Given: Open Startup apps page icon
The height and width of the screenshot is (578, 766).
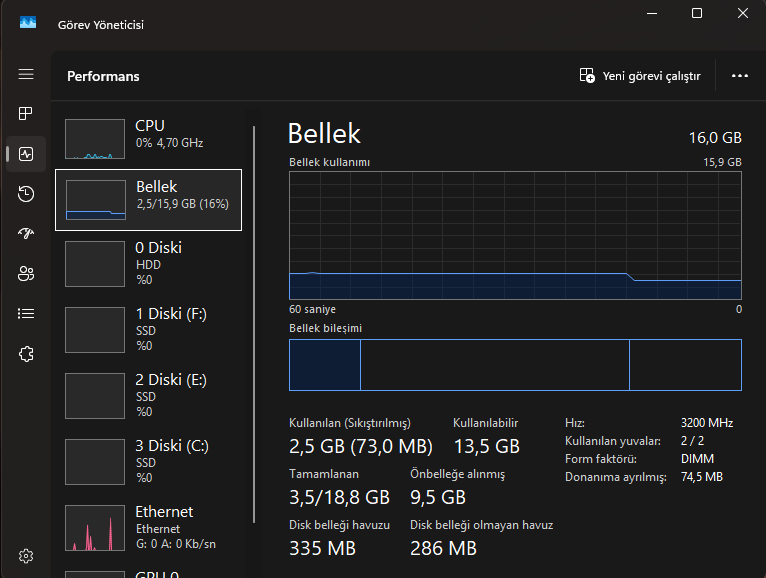Looking at the screenshot, I should [x=26, y=233].
